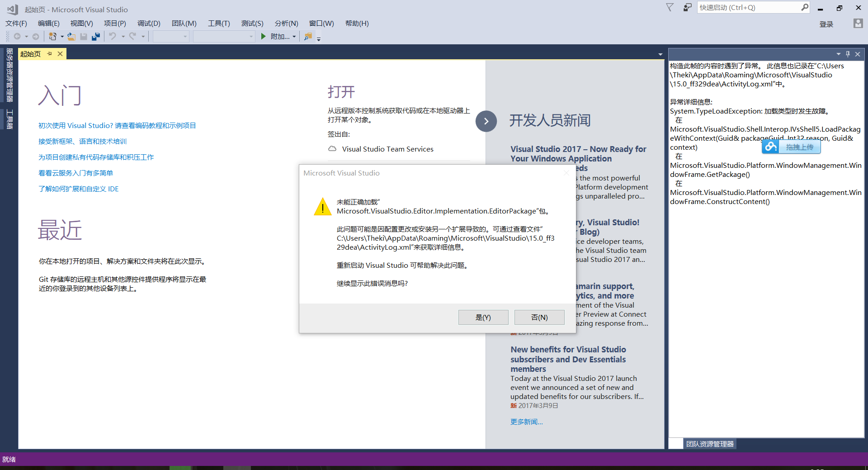Viewport: 868px width, 470px height.
Task: Expand the 附加... dropdown arrow
Action: (x=294, y=37)
